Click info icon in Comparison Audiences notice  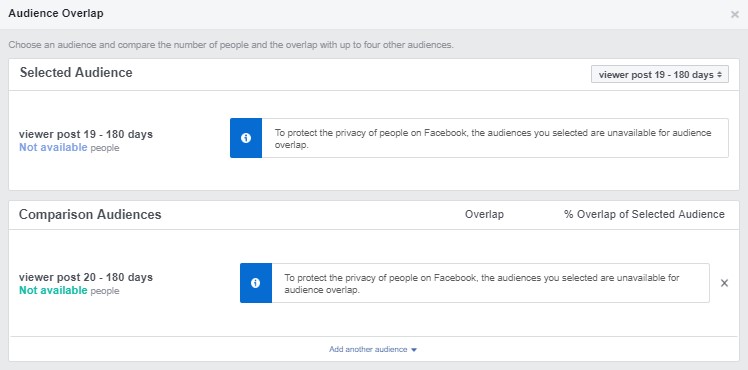tap(256, 283)
